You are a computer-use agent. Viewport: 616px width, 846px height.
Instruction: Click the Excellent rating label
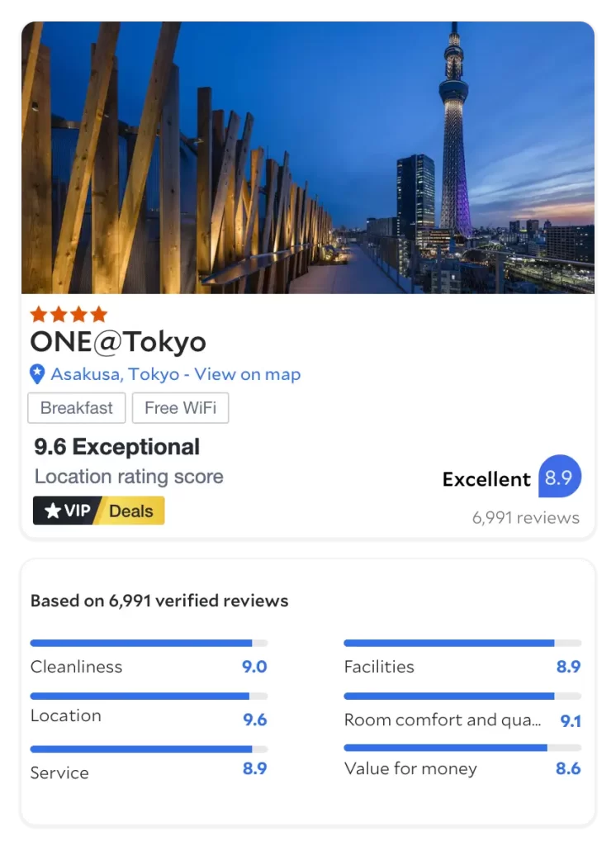pyautogui.click(x=486, y=479)
